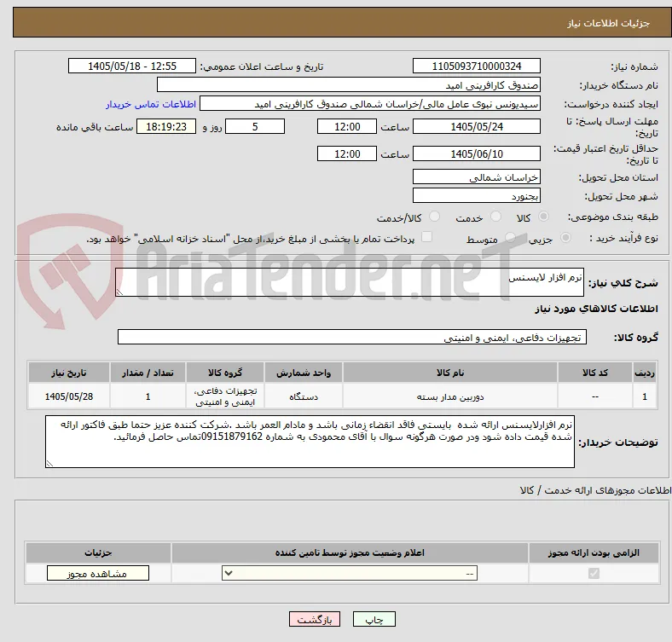Click buyer organization name field
This screenshot has height=642, width=672.
pyautogui.click(x=349, y=85)
